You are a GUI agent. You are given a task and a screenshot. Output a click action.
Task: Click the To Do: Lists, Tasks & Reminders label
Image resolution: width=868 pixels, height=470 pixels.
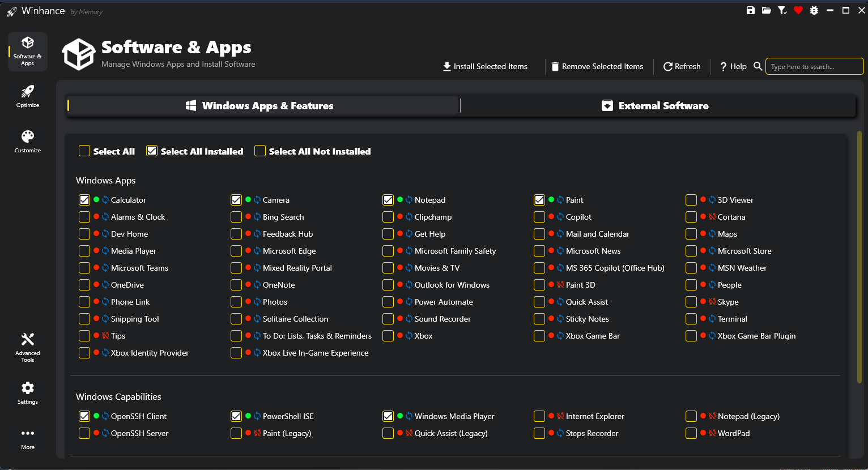317,336
